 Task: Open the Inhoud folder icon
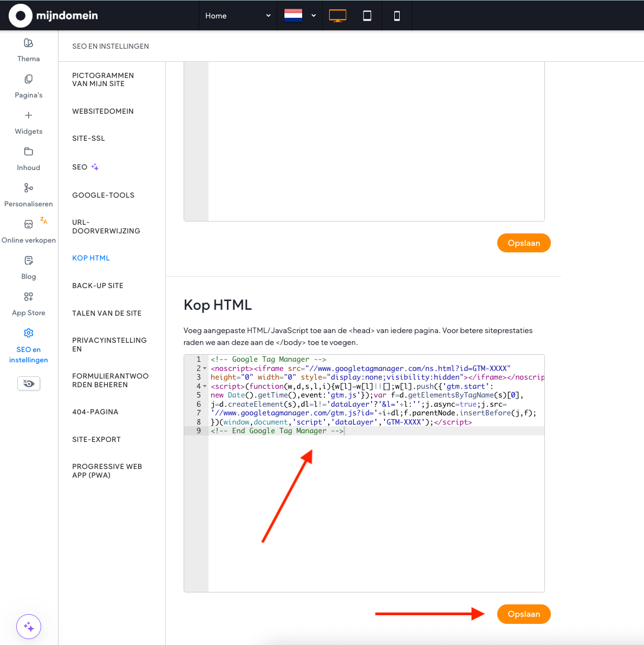click(x=29, y=152)
